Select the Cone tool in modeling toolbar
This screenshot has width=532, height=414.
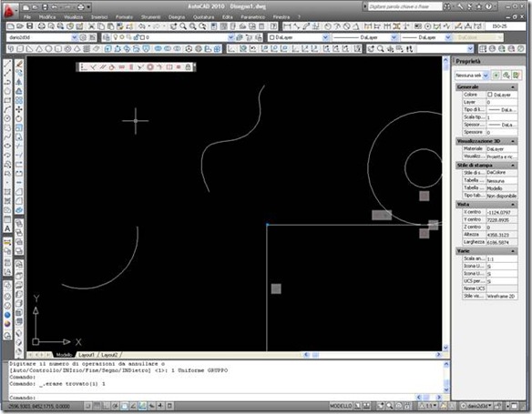click(x=39, y=49)
